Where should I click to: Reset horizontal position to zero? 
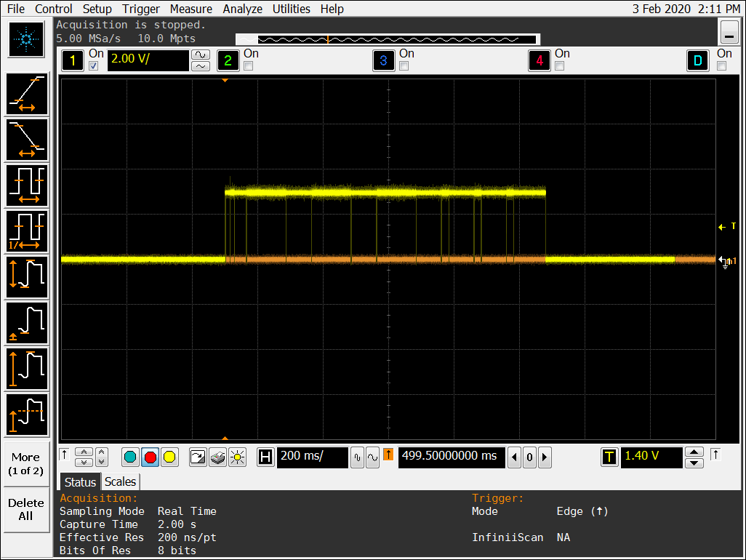coord(529,457)
